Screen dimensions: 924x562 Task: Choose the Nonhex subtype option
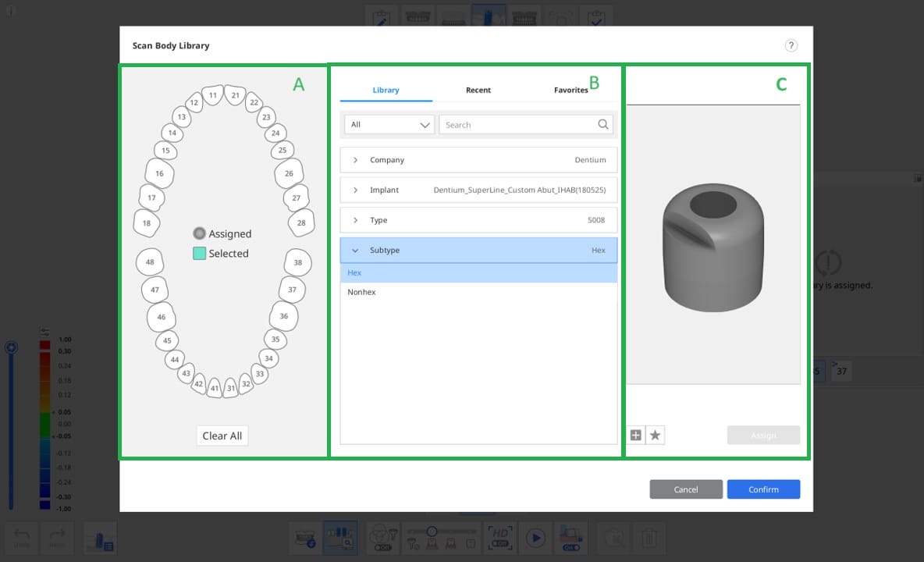[478, 292]
